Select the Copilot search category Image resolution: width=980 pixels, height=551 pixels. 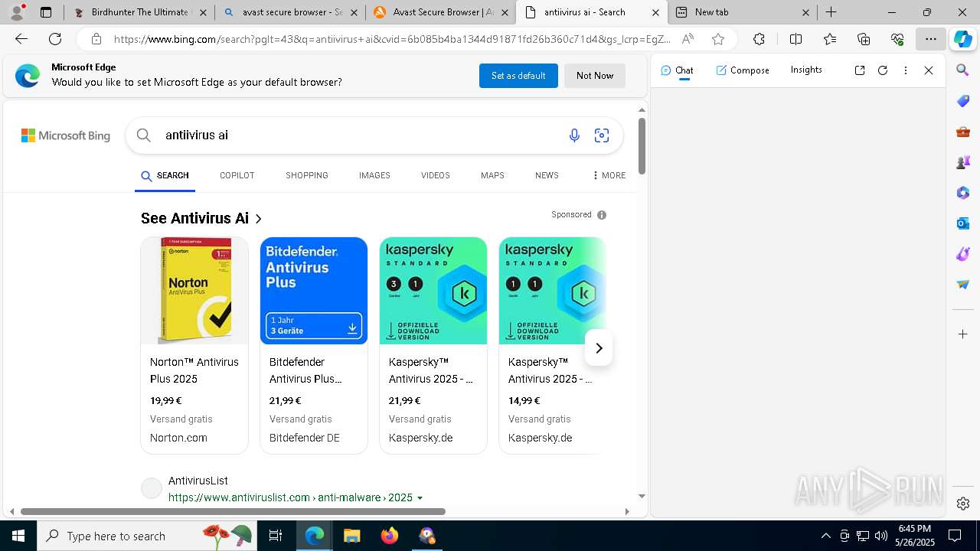pyautogui.click(x=237, y=175)
